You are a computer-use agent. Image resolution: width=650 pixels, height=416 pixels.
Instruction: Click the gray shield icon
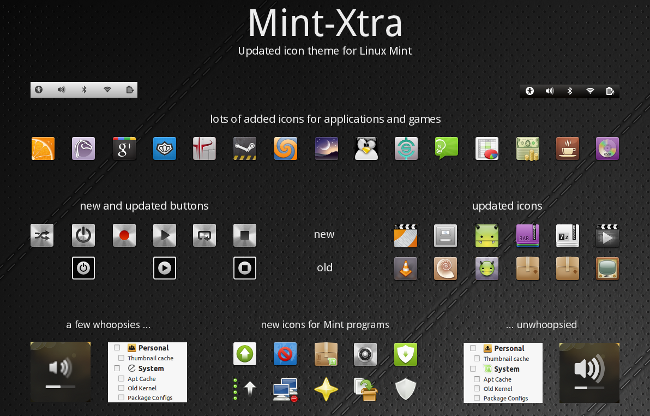point(405,389)
